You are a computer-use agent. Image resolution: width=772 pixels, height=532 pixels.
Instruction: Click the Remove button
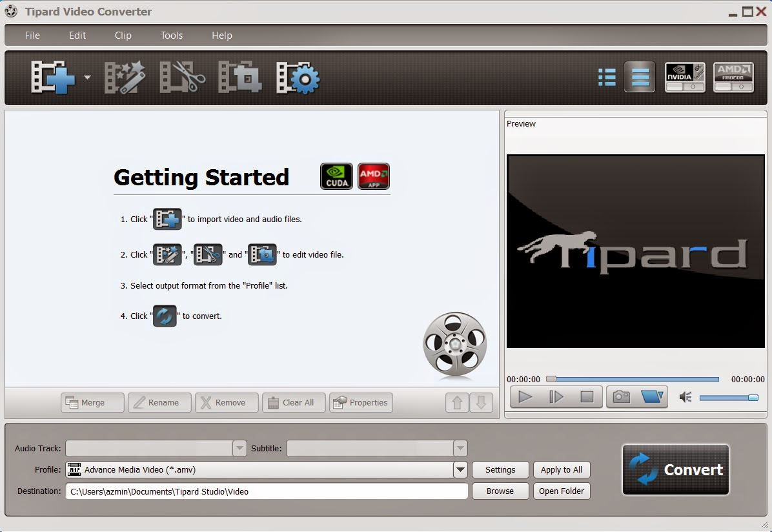click(x=227, y=402)
